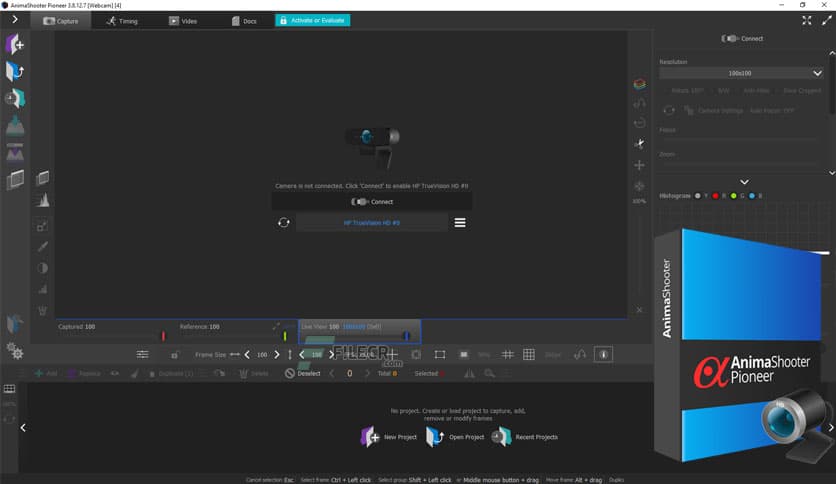
Task: Close the side tool strip with the X icon
Action: 639,310
